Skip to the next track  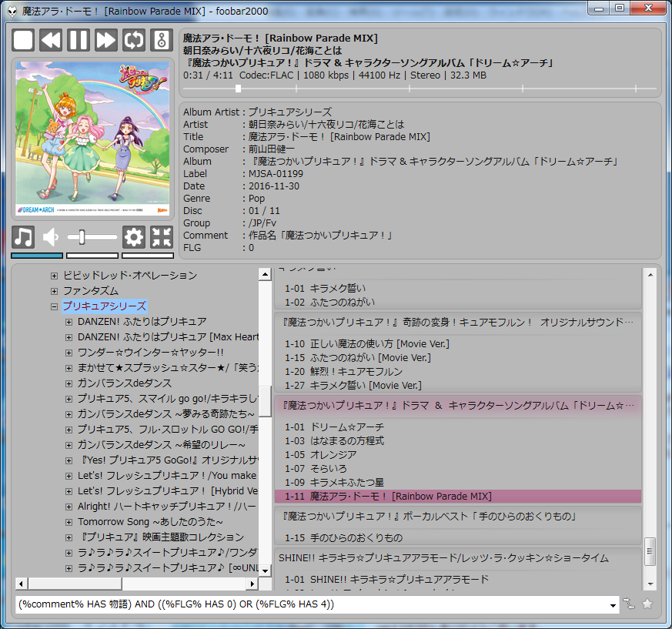(x=105, y=40)
